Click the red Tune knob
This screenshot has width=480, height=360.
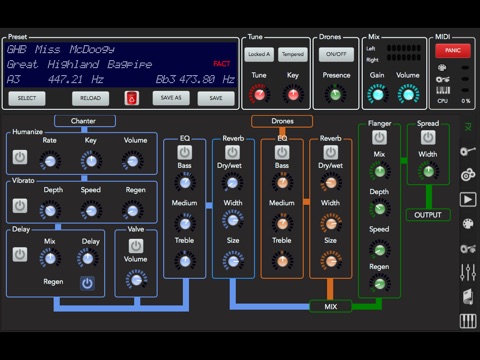point(259,95)
